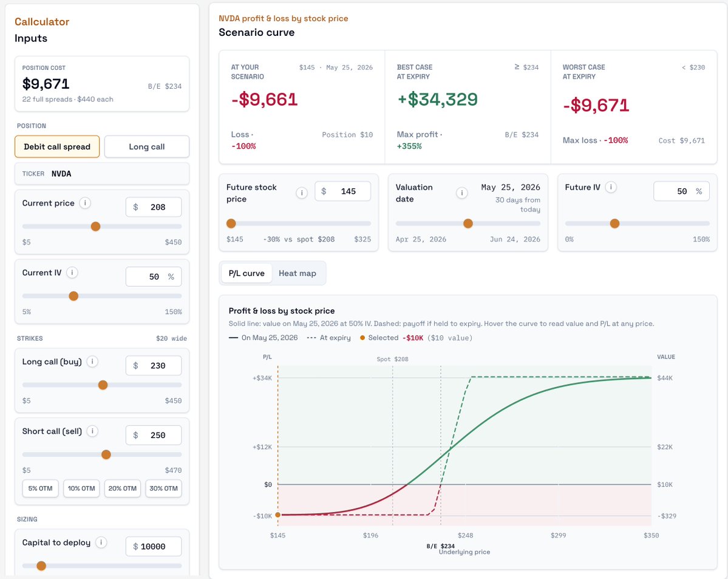The image size is (728, 579).
Task: Open the Future stock price info icon
Action: click(302, 193)
